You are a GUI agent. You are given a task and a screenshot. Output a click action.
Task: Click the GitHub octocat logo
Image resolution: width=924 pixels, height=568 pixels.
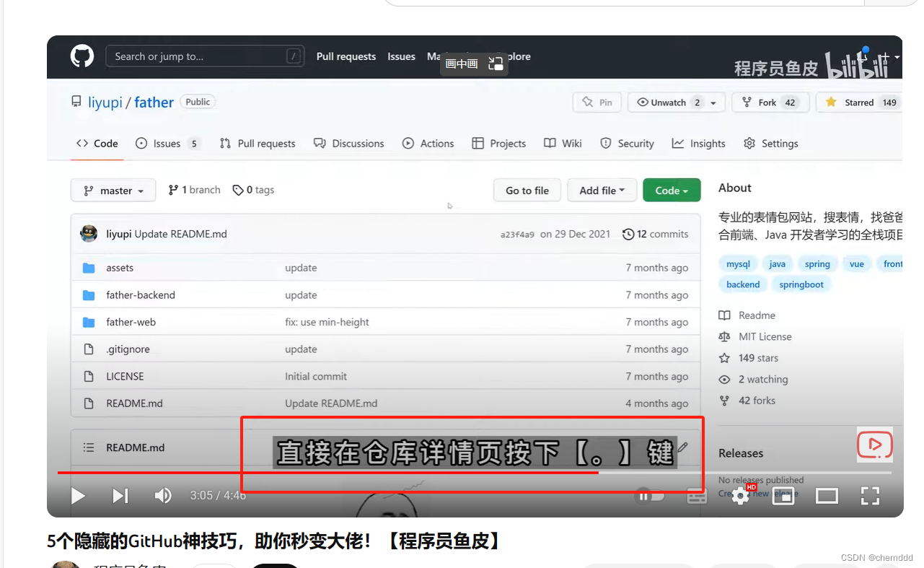pyautogui.click(x=82, y=56)
